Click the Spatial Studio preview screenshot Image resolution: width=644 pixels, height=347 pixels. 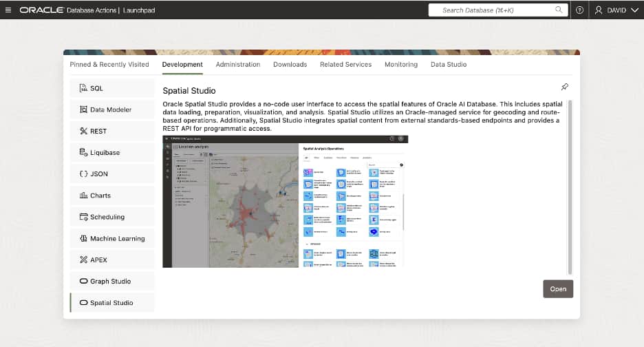tap(285, 202)
